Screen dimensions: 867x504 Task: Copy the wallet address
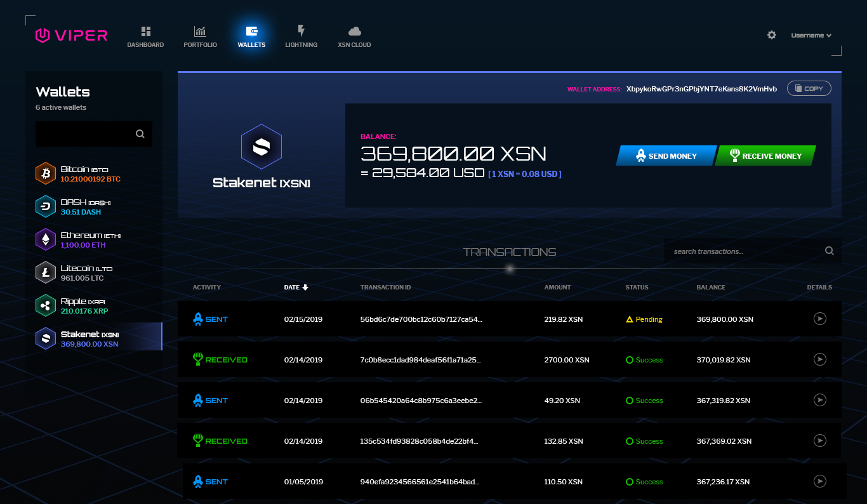click(809, 88)
